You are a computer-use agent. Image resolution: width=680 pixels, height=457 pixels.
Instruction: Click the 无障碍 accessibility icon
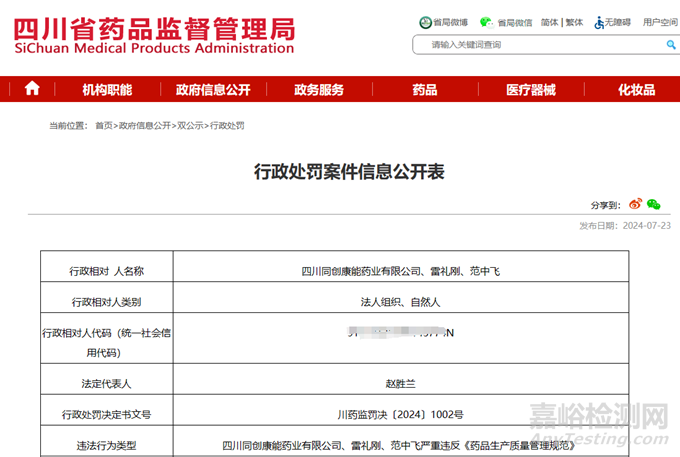tap(600, 21)
